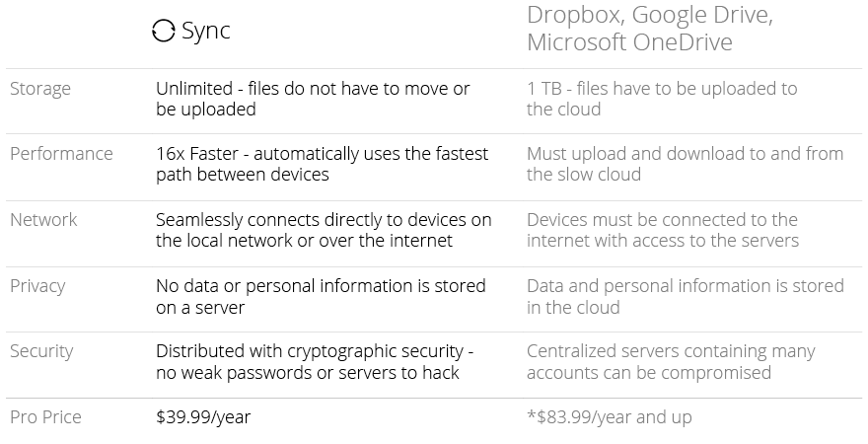Click the Sync circular arrows logo icon
The image size is (868, 444).
click(x=164, y=31)
